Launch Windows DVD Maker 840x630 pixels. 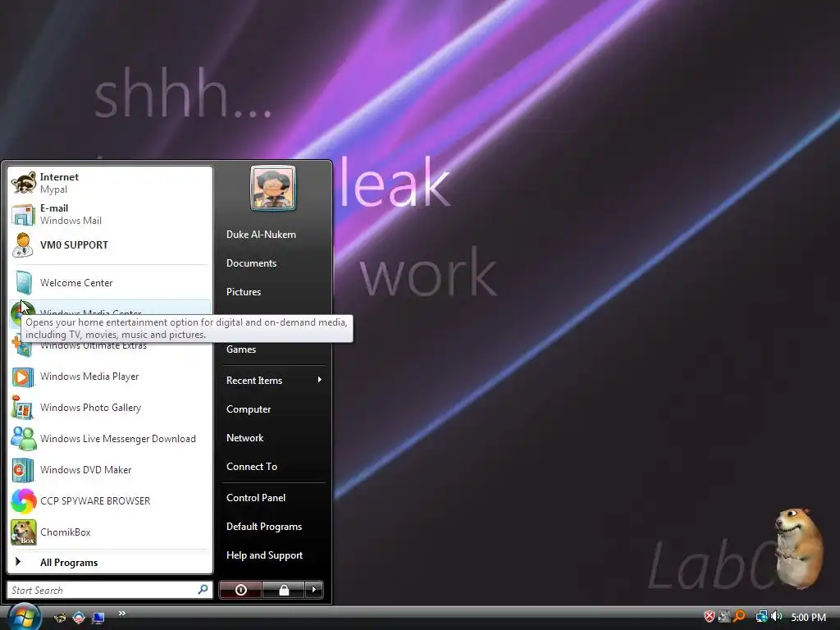click(110, 470)
